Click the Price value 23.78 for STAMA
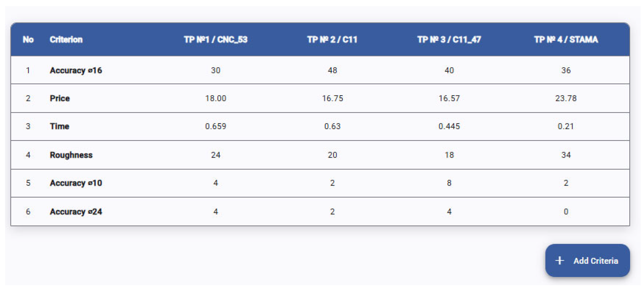 pyautogui.click(x=566, y=98)
